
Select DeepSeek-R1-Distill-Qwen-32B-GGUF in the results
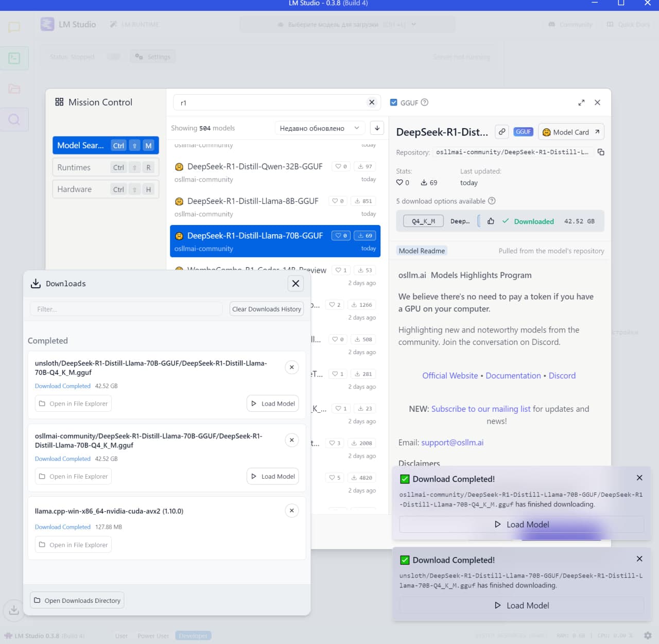coord(275,173)
